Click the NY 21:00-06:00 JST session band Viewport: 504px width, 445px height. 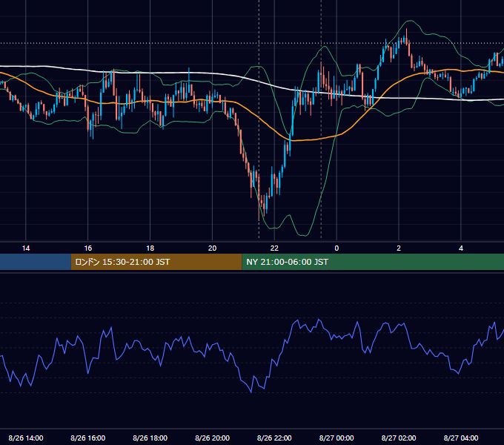click(373, 262)
